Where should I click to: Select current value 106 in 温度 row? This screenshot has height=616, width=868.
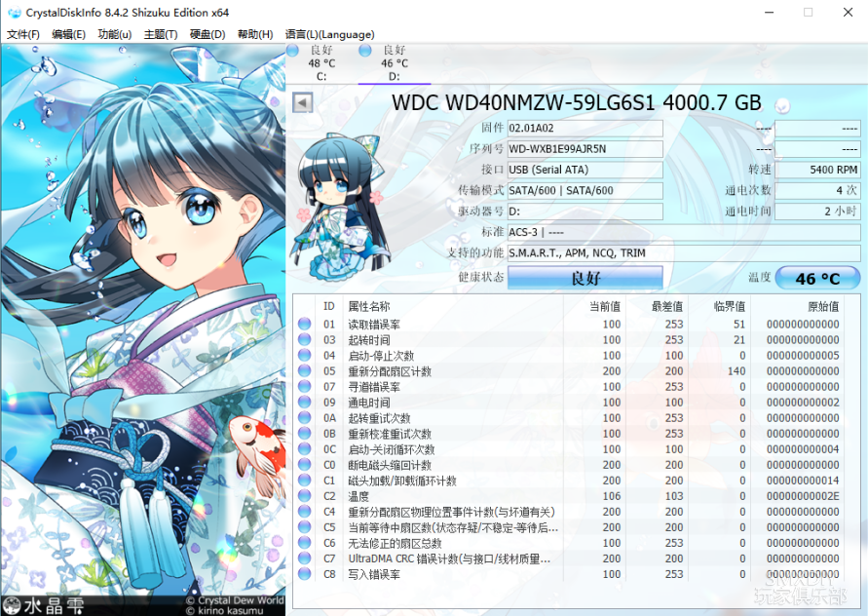611,496
